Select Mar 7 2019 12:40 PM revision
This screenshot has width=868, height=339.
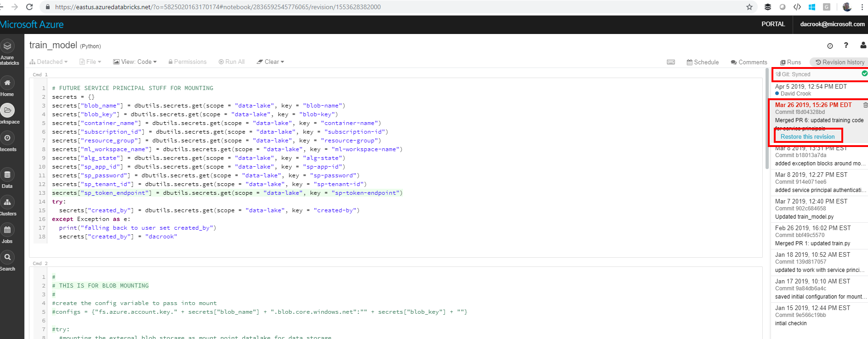coord(819,209)
